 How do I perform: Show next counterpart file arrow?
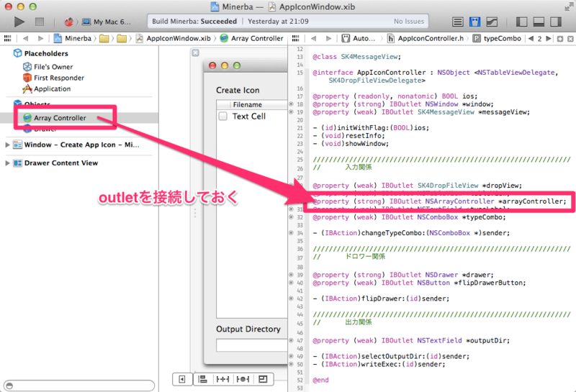549,39
